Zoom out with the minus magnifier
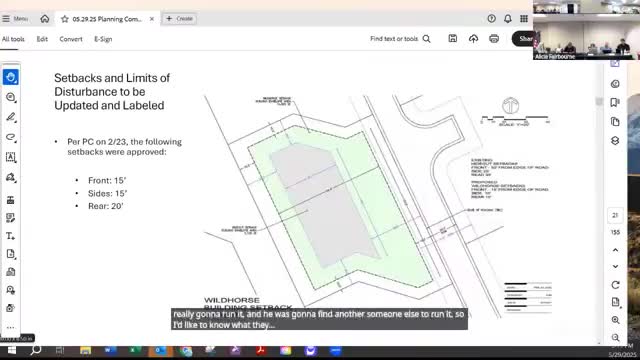Screen dimensions: 640x360 616,338
